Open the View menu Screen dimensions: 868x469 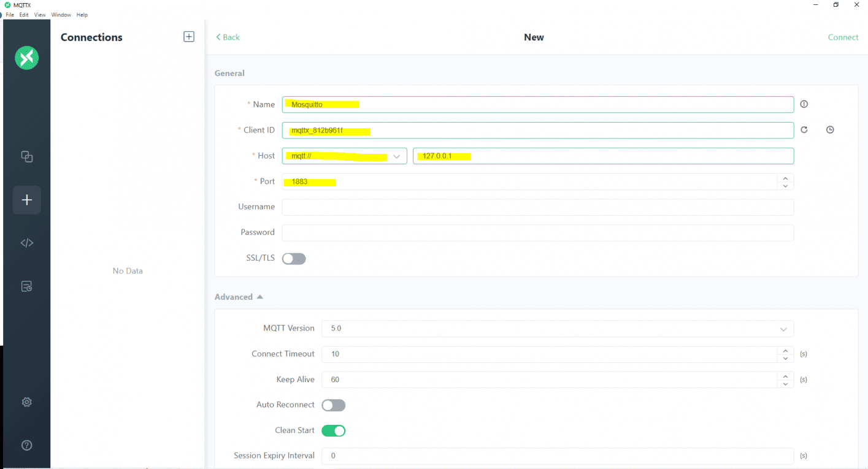40,15
